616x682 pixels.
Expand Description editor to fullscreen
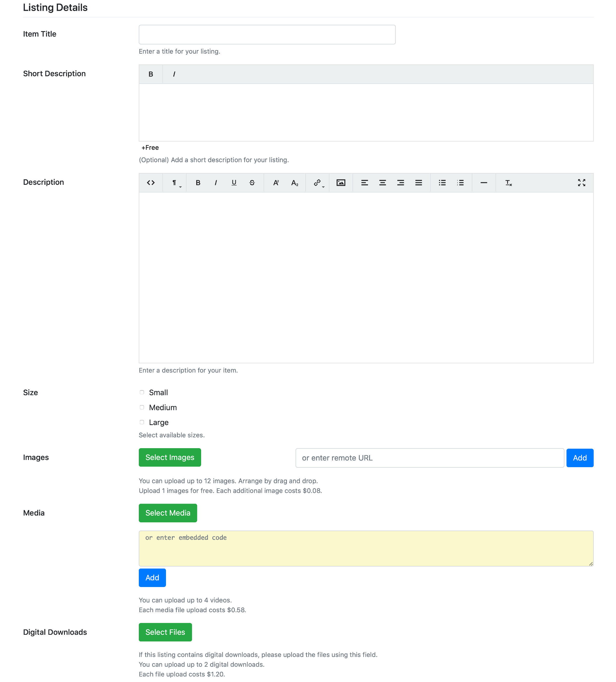pos(581,183)
